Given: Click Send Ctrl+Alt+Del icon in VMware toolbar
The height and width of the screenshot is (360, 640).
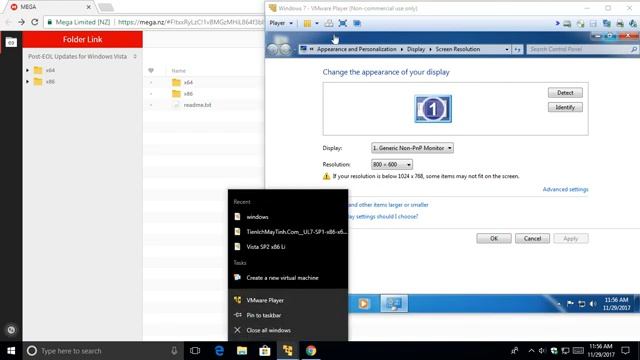Looking at the screenshot, I should click(x=329, y=24).
